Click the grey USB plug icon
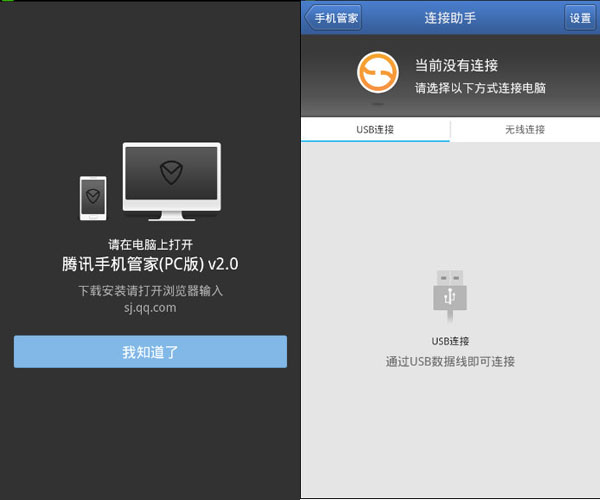This screenshot has height=500, width=600. pyautogui.click(x=450, y=295)
